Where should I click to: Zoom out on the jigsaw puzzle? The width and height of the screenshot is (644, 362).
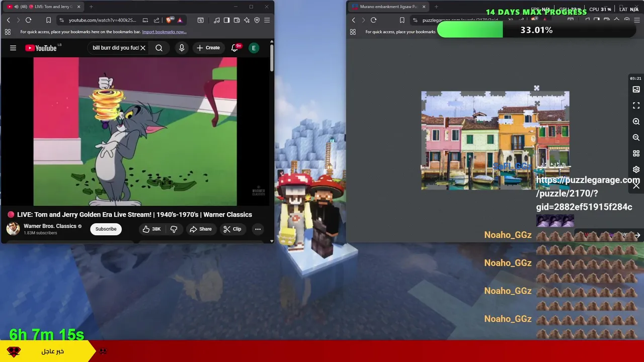(636, 137)
